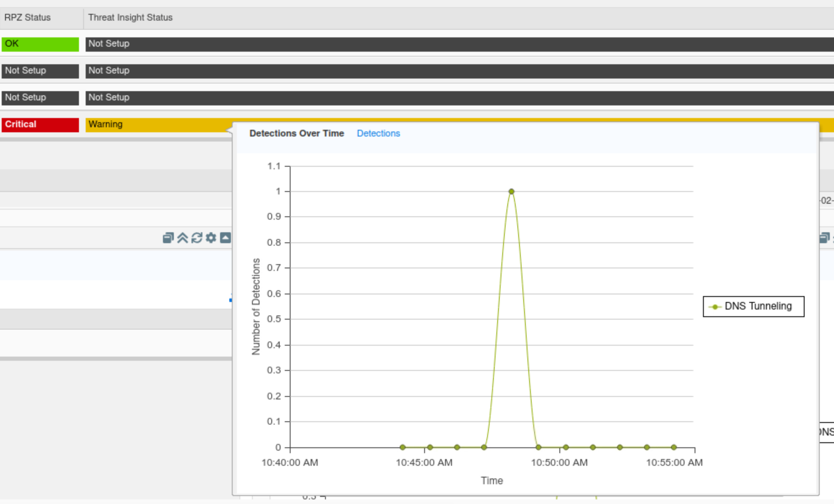Toggle DNS Tunneling series in legend
This screenshot has width=834, height=504.
(x=753, y=307)
